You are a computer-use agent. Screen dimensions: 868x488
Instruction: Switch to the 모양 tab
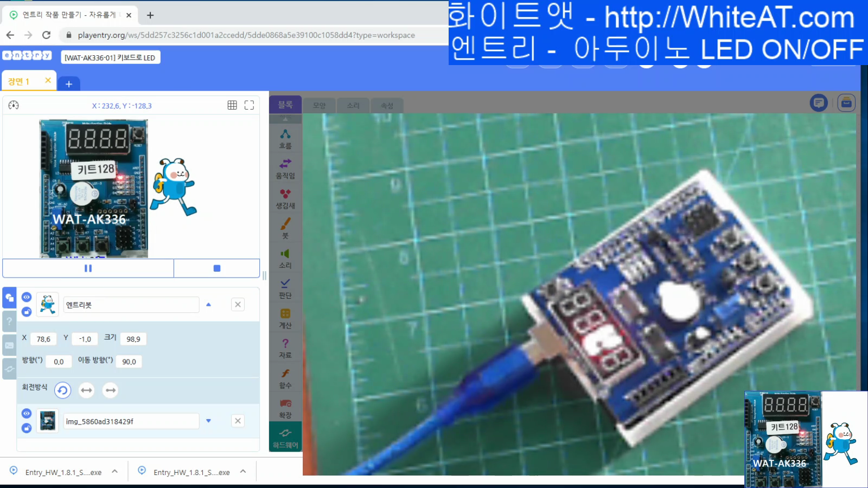coord(319,105)
